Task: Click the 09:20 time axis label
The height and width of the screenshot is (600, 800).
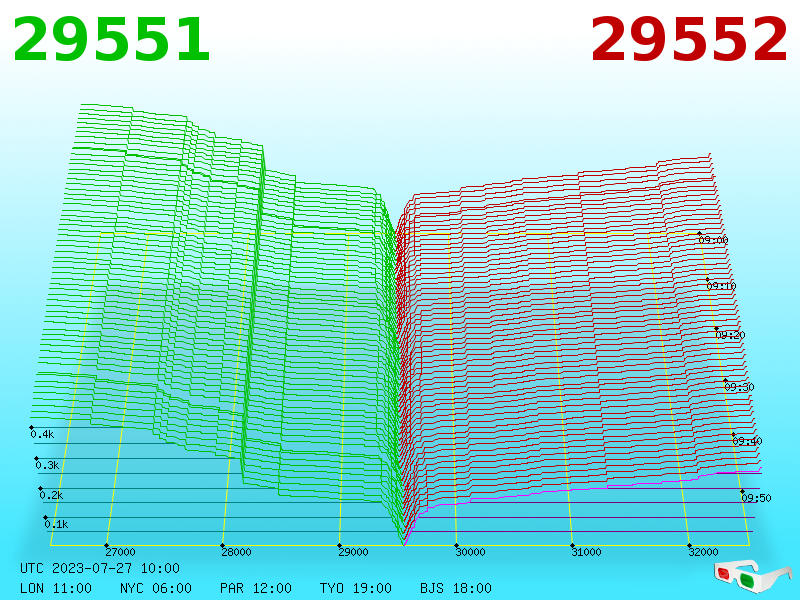Action: [x=730, y=335]
